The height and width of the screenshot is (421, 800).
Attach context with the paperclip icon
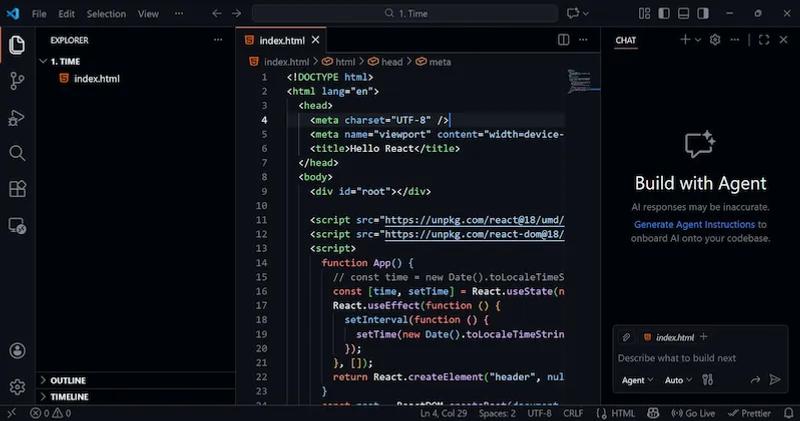coord(626,337)
